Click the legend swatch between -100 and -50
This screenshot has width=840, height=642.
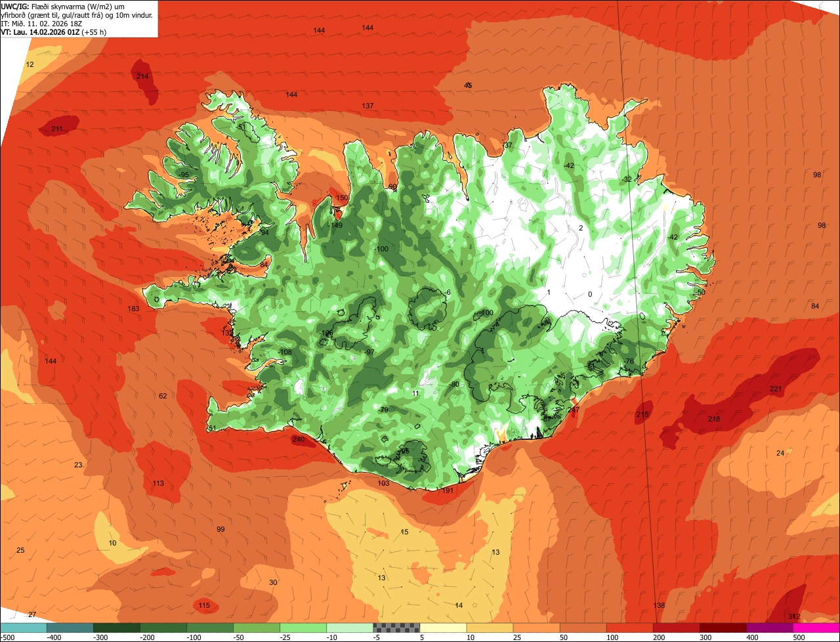coord(210,627)
